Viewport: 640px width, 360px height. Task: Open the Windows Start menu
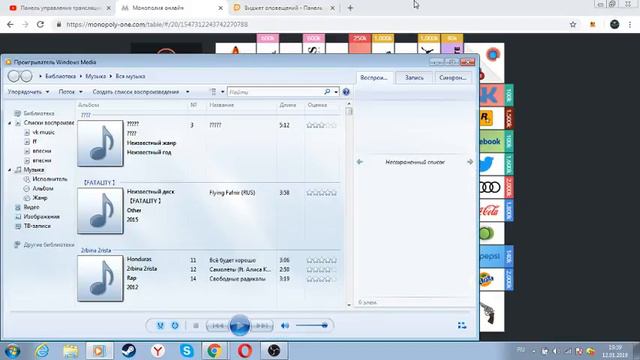click(x=12, y=351)
